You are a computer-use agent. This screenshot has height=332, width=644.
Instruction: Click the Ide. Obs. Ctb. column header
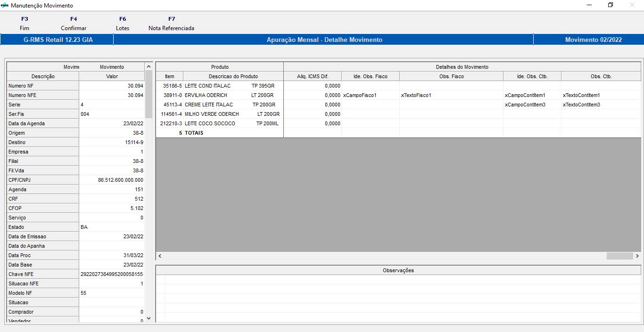pyautogui.click(x=532, y=76)
